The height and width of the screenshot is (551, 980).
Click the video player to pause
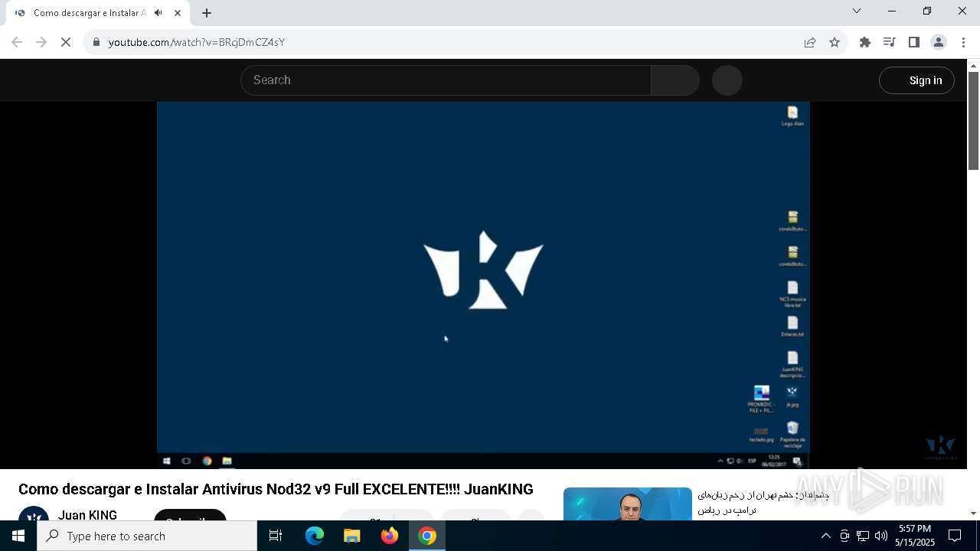tap(483, 285)
